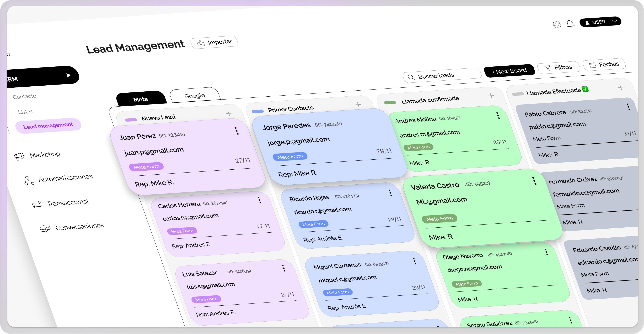
Task: Open the Conversaciones menu label
Action: [80, 227]
